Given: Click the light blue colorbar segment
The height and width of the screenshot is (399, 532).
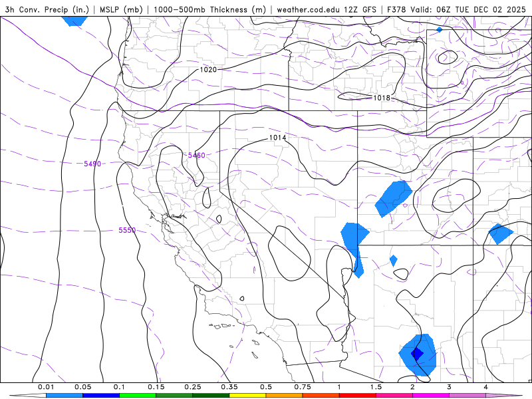Looking at the screenshot, I should pyautogui.click(x=65, y=396).
